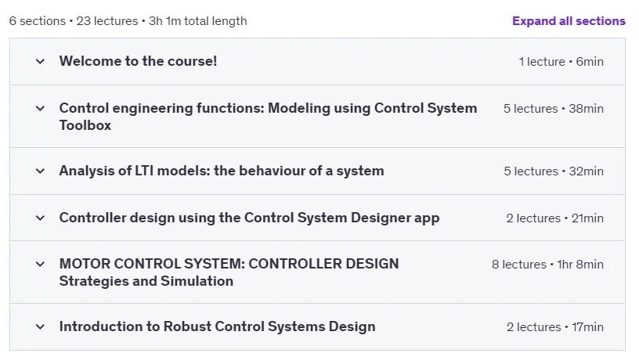639x364 pixels.
Task: Open Controller design using Control System Designer title
Action: 249,218
